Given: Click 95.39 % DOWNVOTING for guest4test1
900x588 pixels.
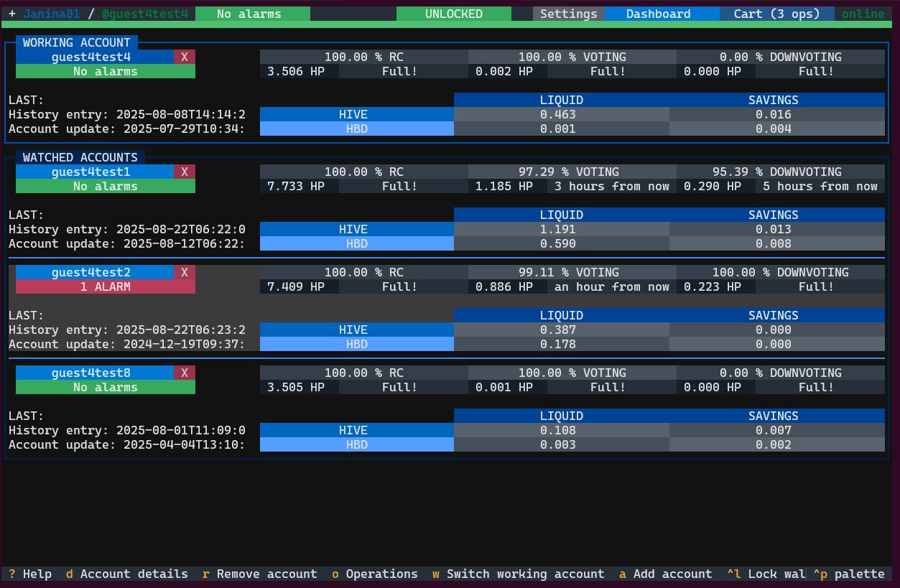Looking at the screenshot, I should (x=781, y=172).
